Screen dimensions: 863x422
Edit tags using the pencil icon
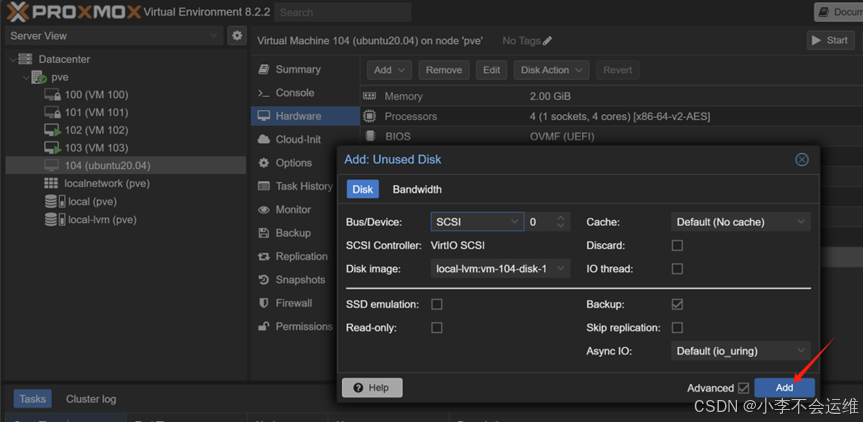coord(547,41)
